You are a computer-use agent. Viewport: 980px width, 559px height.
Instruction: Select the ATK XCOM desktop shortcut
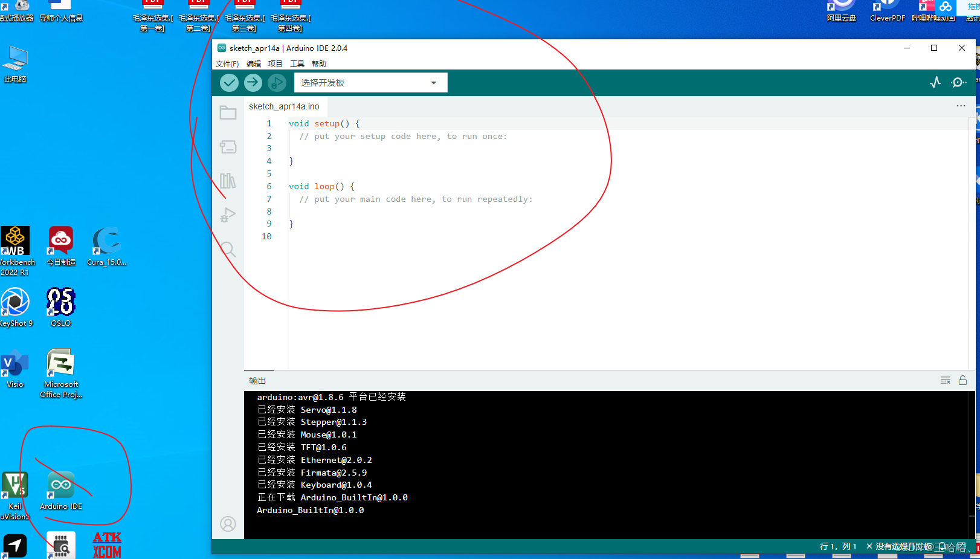coord(107,544)
